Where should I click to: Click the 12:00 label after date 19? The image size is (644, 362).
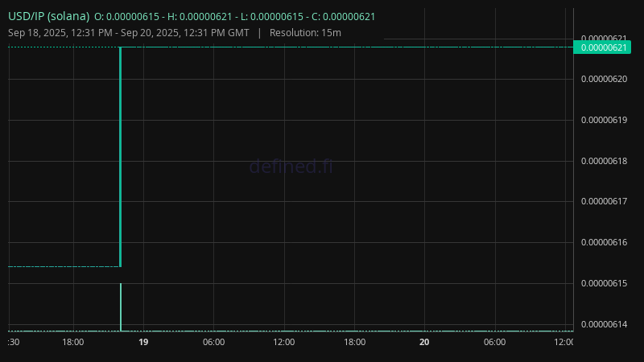point(284,342)
